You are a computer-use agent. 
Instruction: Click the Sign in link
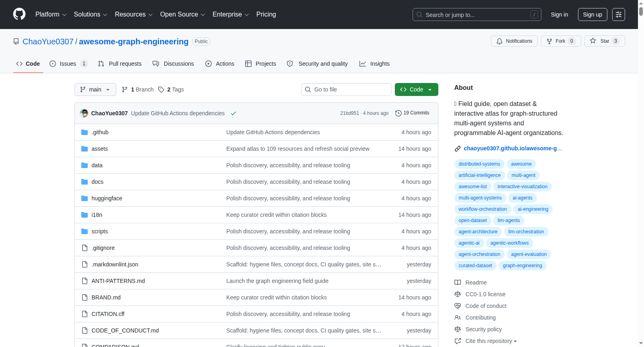(x=559, y=15)
